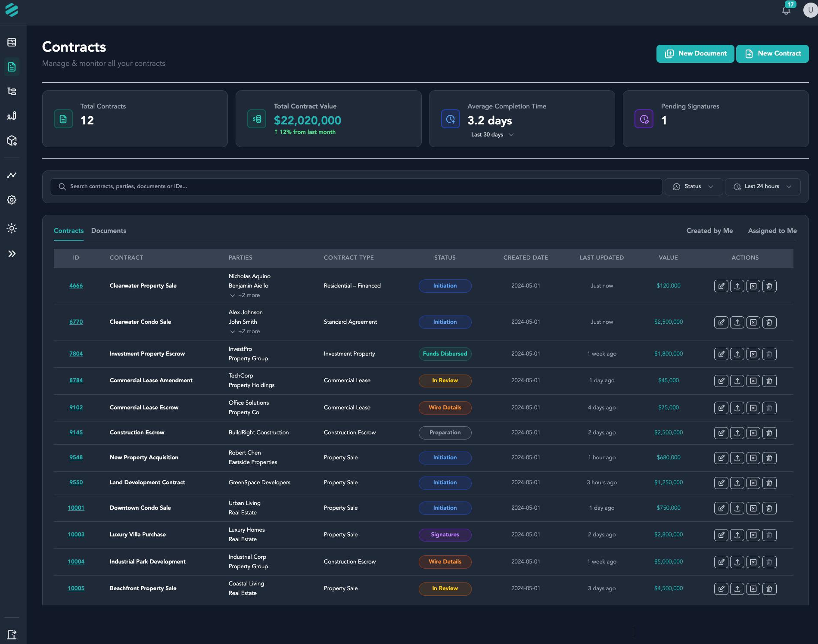Open the Status filter dropdown
This screenshot has height=644, width=818.
coord(693,186)
